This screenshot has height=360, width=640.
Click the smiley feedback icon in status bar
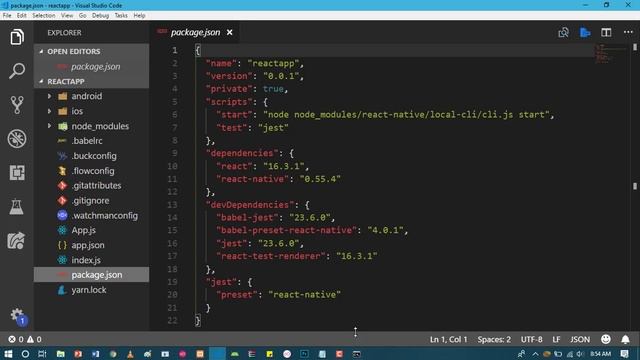[606, 339]
